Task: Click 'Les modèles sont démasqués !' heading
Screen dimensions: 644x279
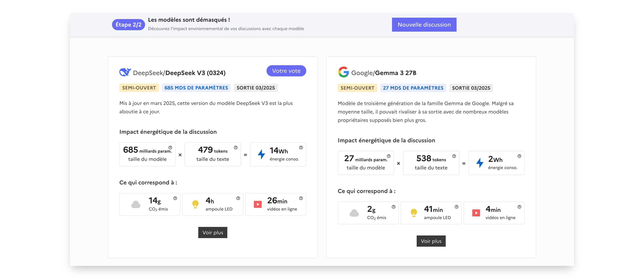Action: tap(189, 20)
